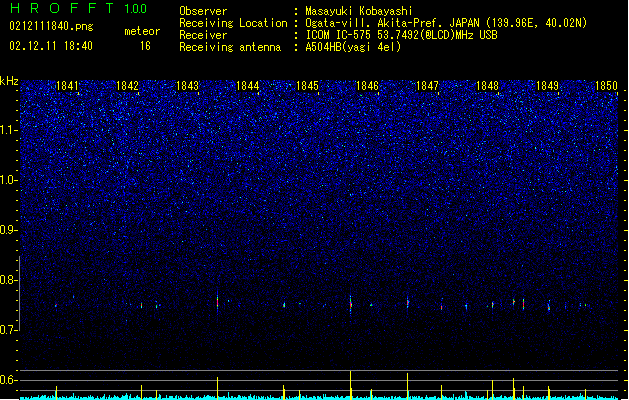Screen dimensions: 629x400
Task: Click the 'meteor' label
Action: click(x=142, y=31)
